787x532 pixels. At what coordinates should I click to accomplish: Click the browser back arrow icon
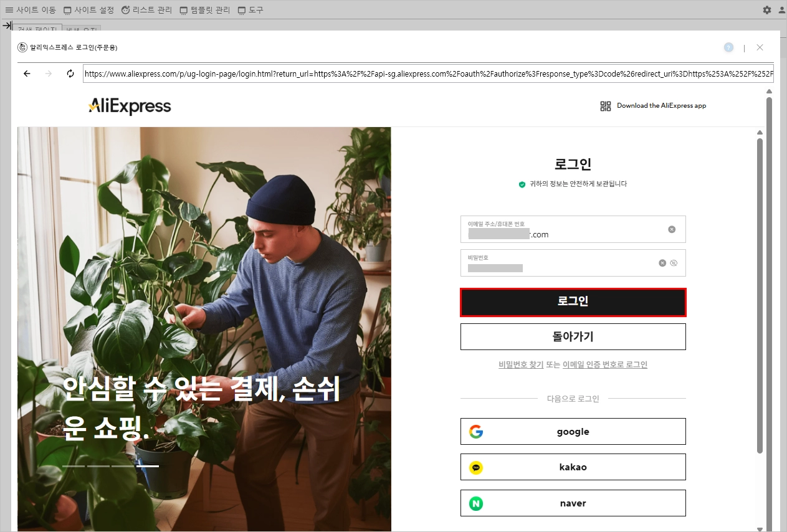point(27,74)
